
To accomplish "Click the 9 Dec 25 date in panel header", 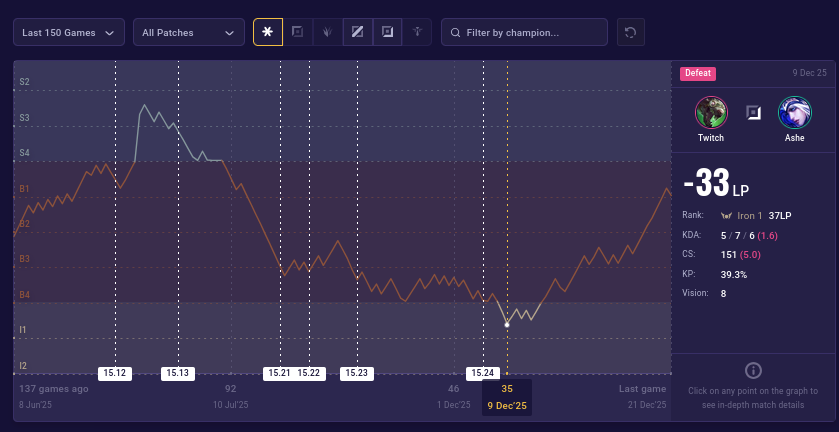I will pos(810,73).
